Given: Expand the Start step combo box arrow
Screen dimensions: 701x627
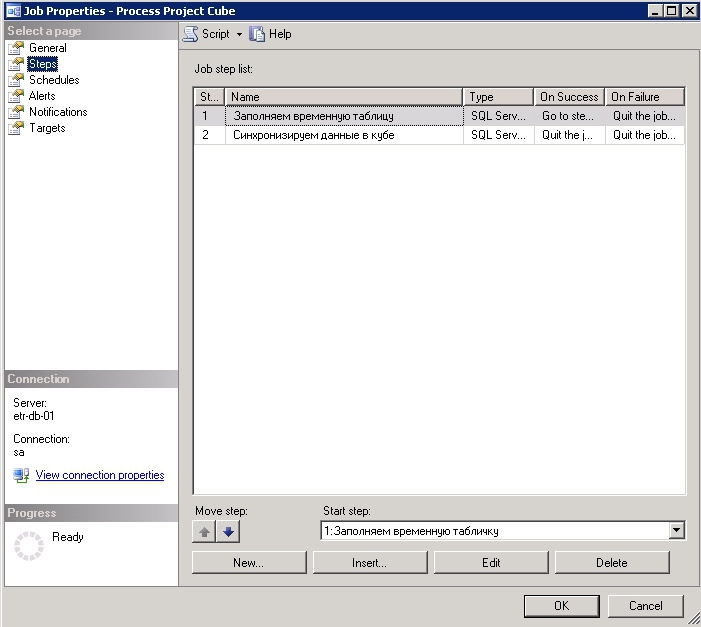Looking at the screenshot, I should click(x=677, y=531).
